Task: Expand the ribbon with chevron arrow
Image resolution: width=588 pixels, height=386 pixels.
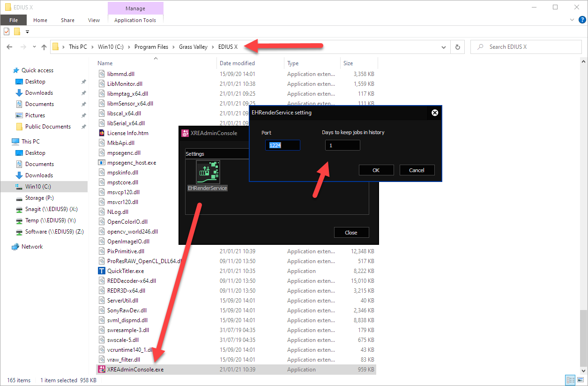Action: [x=573, y=20]
